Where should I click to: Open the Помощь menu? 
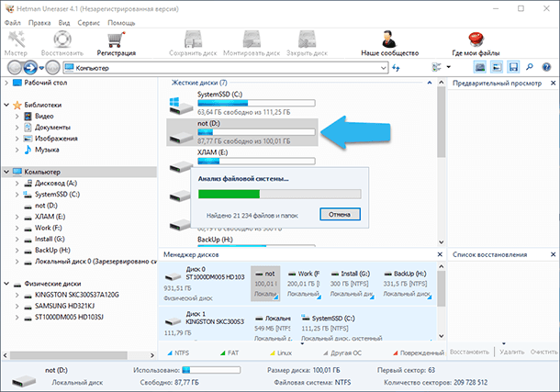pos(121,23)
